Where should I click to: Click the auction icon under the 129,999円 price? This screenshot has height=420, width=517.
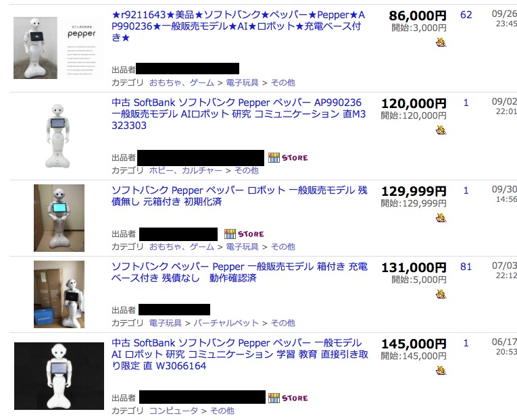tap(441, 217)
